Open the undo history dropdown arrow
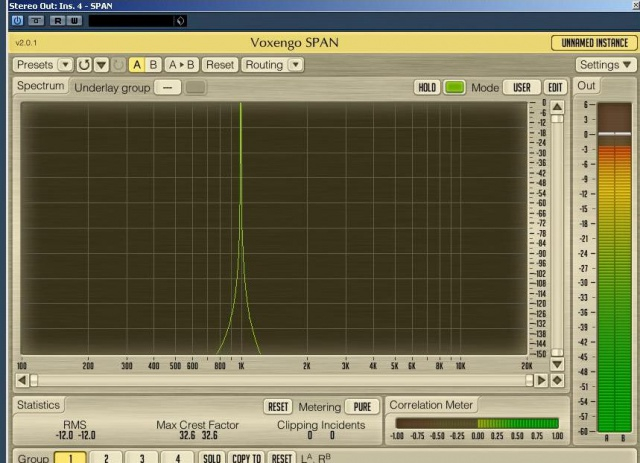This screenshot has height=463, width=640. 102,65
